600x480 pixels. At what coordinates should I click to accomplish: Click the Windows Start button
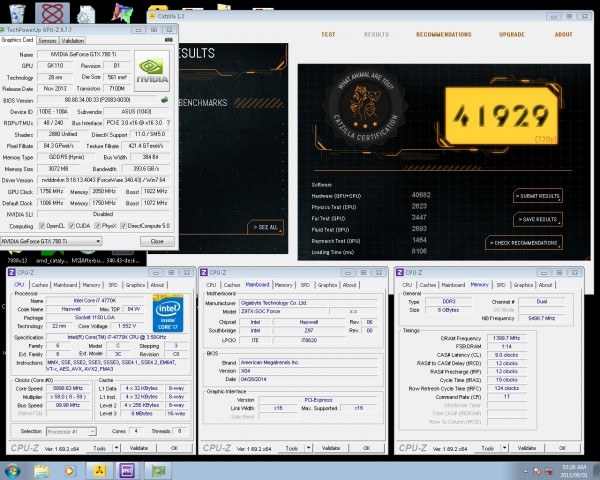(x=13, y=470)
